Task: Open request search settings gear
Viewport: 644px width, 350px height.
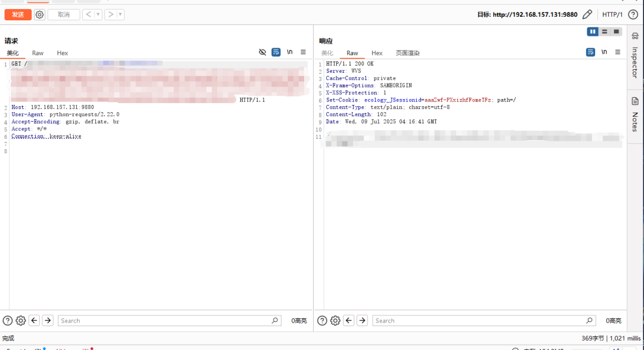Action: 20,321
